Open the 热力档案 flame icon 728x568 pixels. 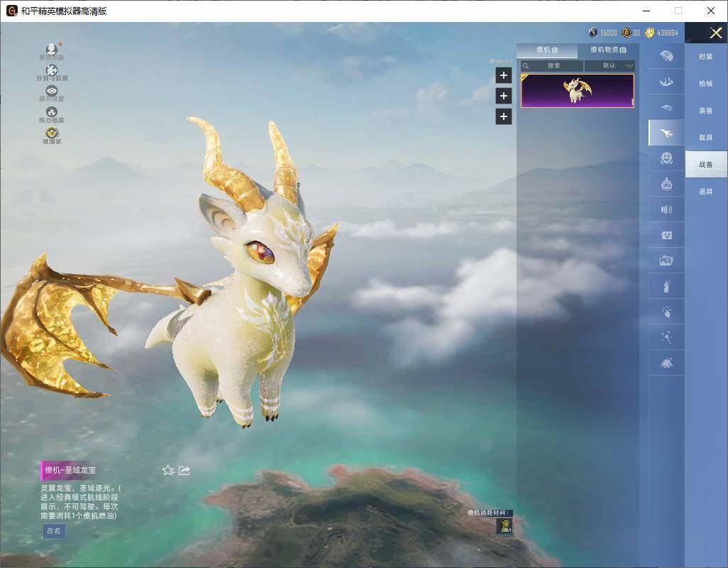tap(52, 112)
